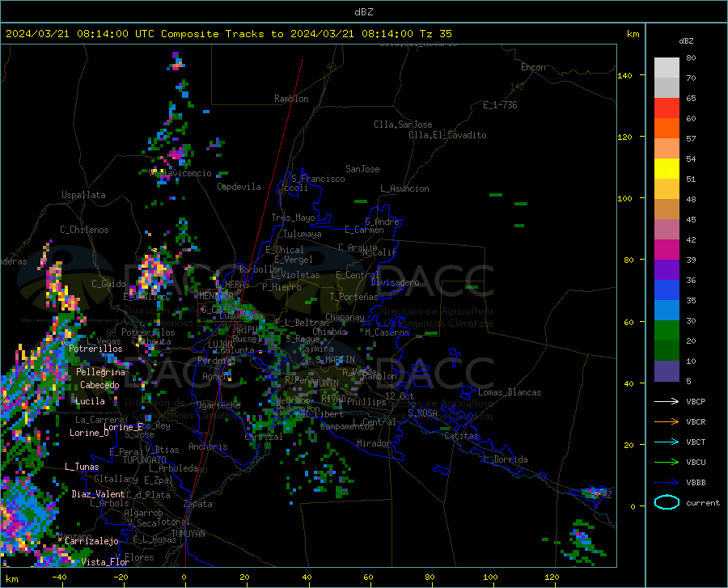The image size is (728, 588).
Task: Click the 'Capdevila' place label
Action: pyautogui.click(x=239, y=187)
